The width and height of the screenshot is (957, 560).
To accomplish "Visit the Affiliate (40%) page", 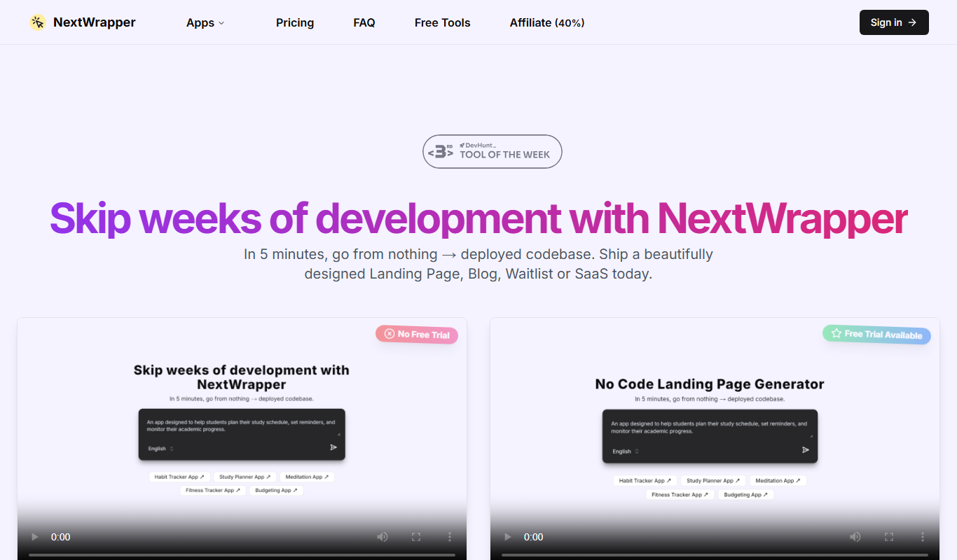I will pos(547,22).
